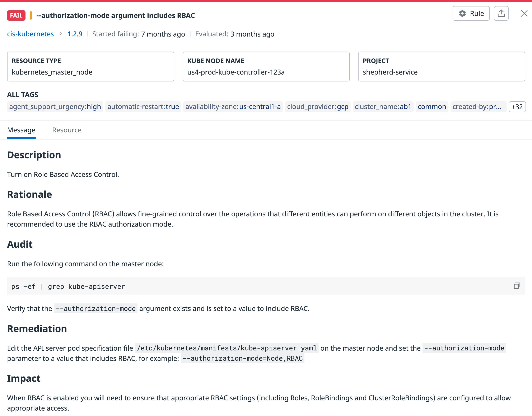Image resolution: width=532 pixels, height=416 pixels.
Task: Click the FAIL status badge
Action: (16, 15)
